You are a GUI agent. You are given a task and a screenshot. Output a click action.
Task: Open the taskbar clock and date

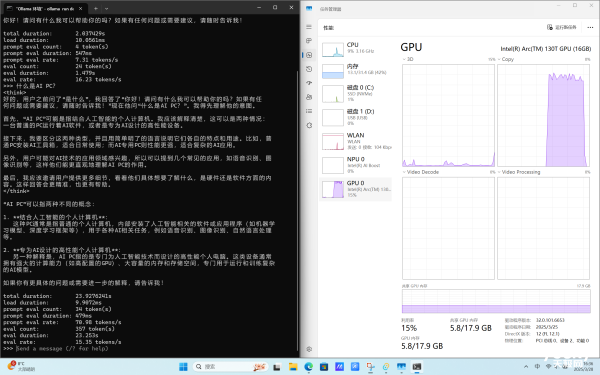[x=584, y=367]
